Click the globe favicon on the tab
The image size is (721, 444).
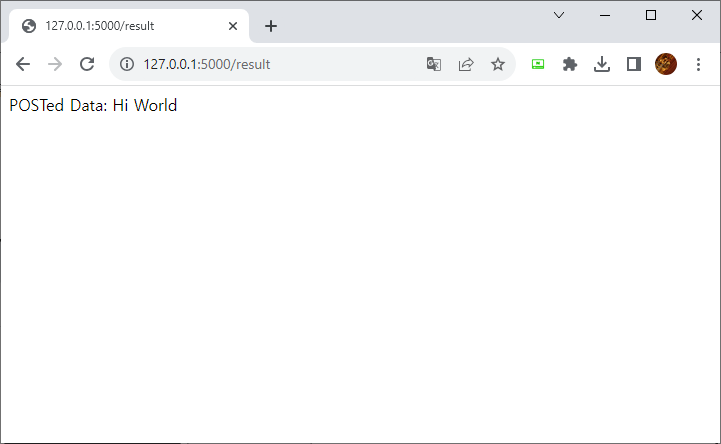(29, 26)
